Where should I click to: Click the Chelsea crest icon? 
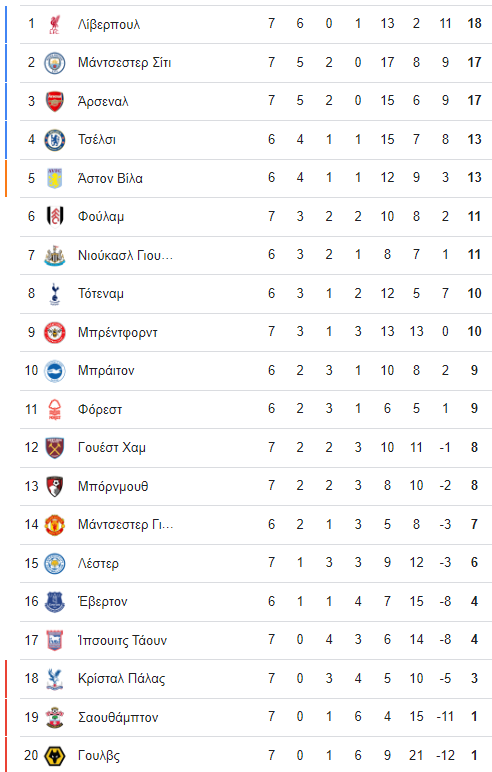point(55,140)
